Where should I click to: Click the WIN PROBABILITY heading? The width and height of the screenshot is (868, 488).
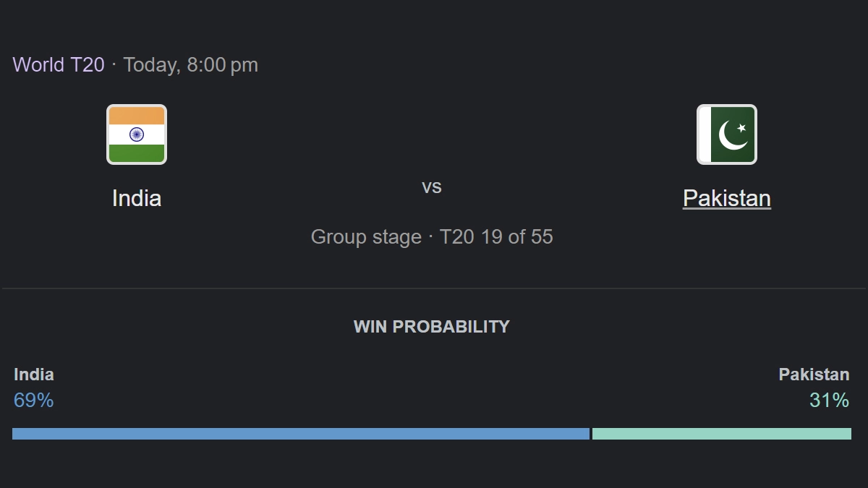432,327
